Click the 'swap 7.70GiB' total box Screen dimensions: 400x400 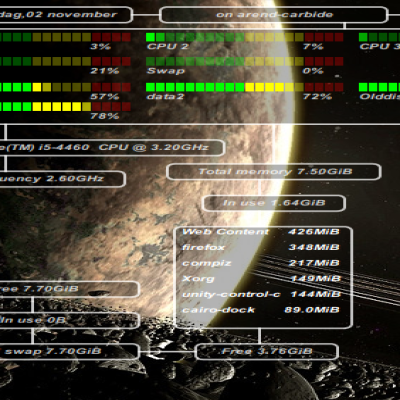pos(69,352)
